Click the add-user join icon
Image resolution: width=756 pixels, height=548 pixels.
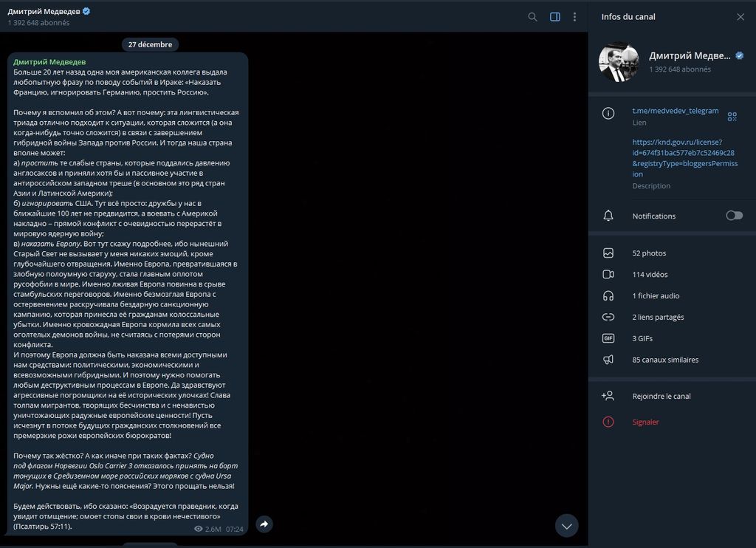tap(608, 396)
